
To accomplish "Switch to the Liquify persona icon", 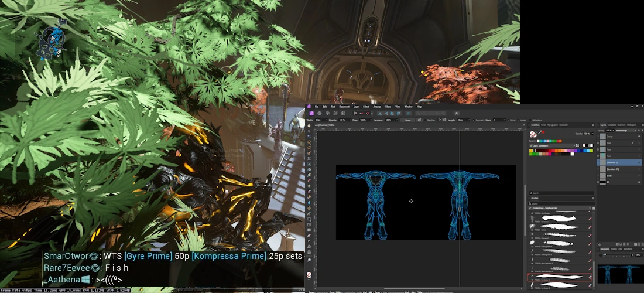I will pyautogui.click(x=320, y=113).
